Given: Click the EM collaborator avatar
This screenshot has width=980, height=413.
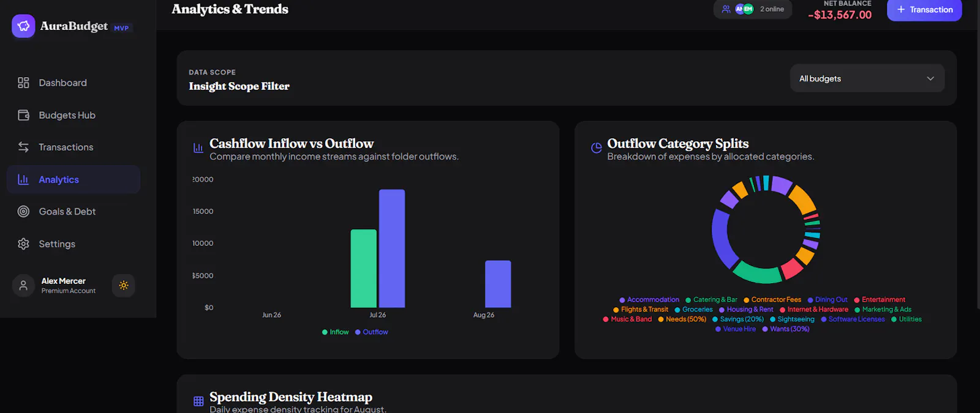Looking at the screenshot, I should click(x=748, y=9).
